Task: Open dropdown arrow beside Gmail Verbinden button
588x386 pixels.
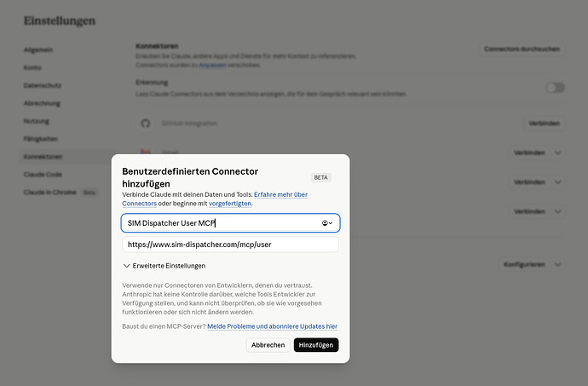Action: click(x=558, y=153)
